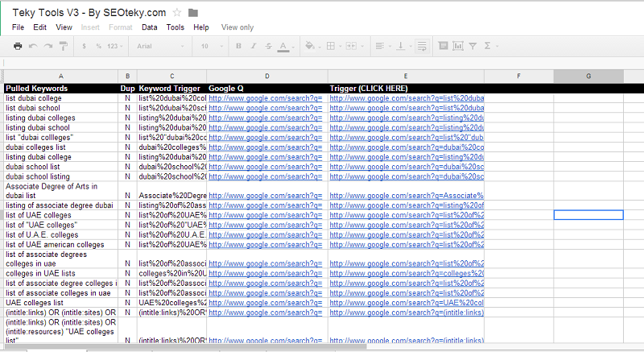Select column A header
Image resolution: width=644 pixels, height=352 pixels.
coord(61,77)
